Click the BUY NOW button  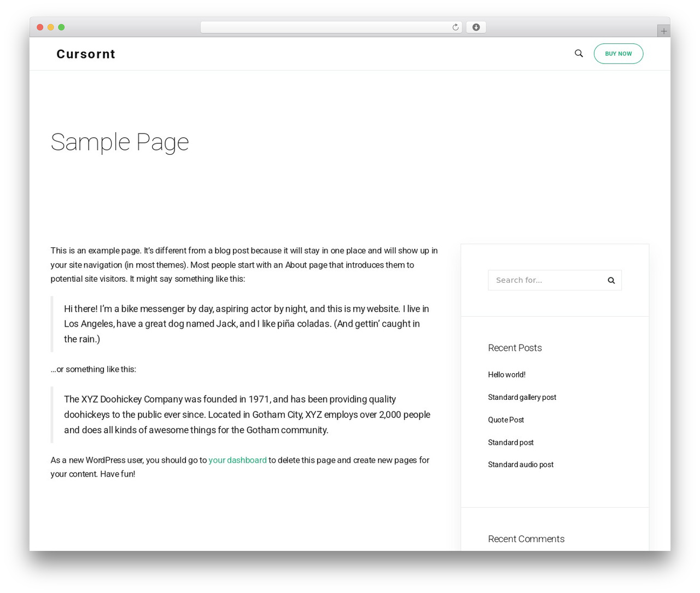(619, 54)
